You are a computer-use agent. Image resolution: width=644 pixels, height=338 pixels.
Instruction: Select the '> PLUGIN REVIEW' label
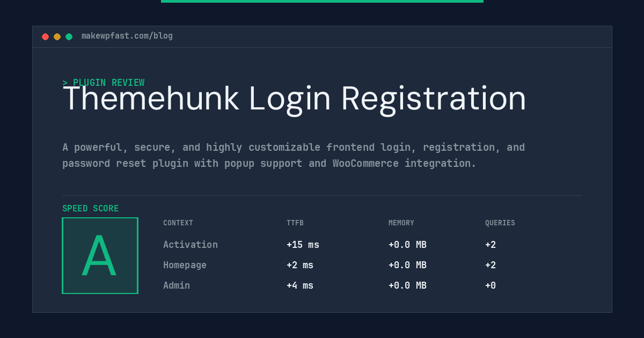tap(104, 83)
